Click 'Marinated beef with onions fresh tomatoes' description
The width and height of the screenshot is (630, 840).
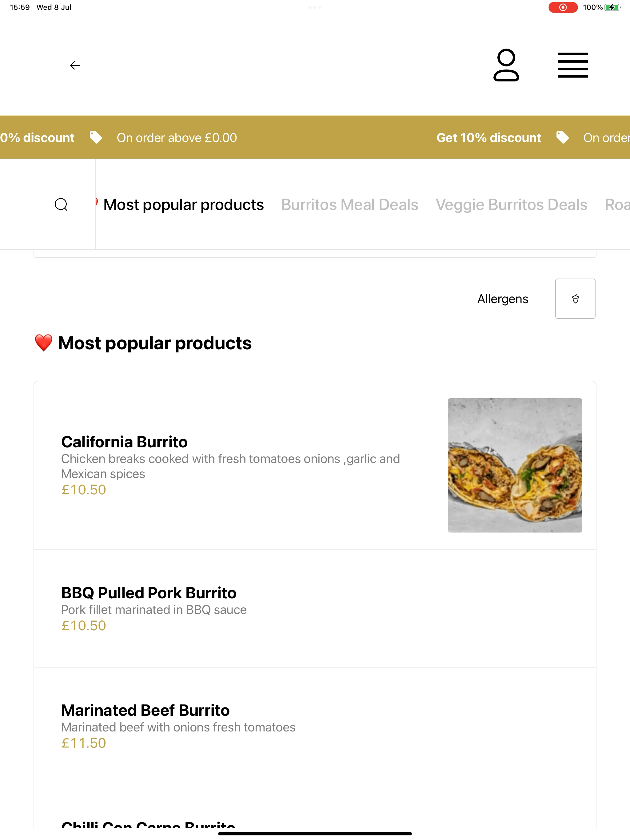pyautogui.click(x=178, y=727)
